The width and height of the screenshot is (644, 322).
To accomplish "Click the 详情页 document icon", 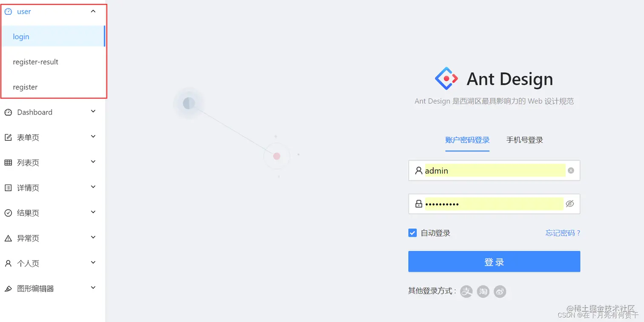I will pyautogui.click(x=9, y=187).
